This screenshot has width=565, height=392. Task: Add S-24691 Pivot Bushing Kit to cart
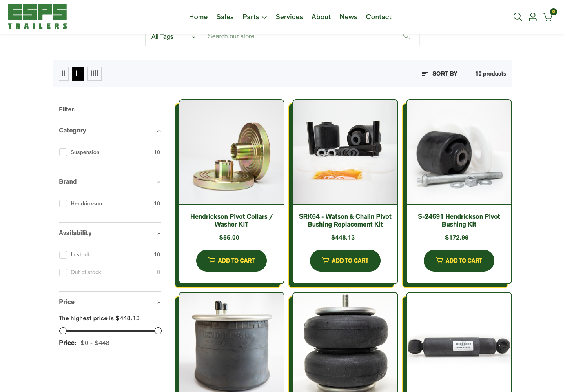point(459,261)
